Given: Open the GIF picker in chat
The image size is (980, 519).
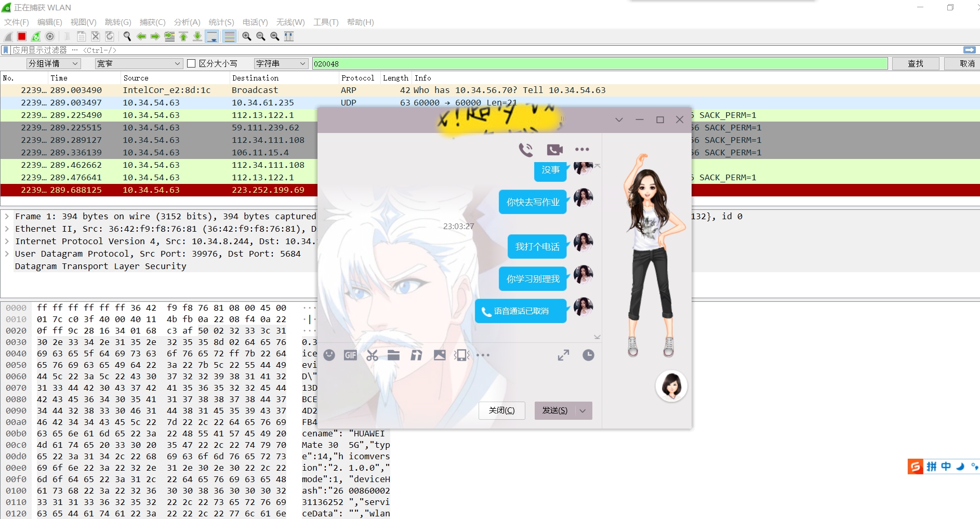Looking at the screenshot, I should tap(350, 355).
